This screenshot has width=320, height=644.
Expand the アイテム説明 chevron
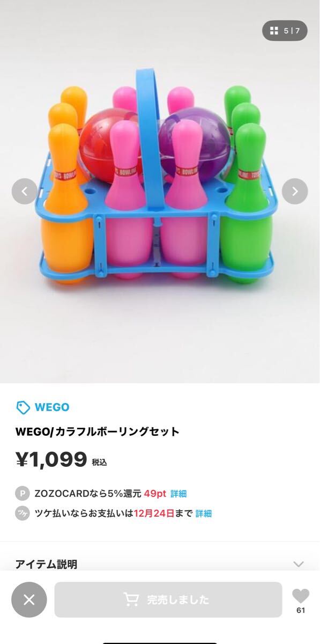click(299, 564)
